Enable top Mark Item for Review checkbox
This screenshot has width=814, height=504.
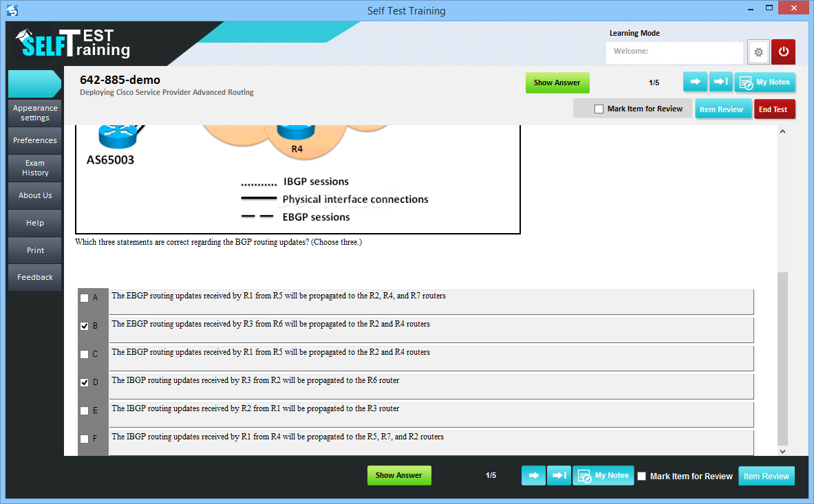[599, 109]
